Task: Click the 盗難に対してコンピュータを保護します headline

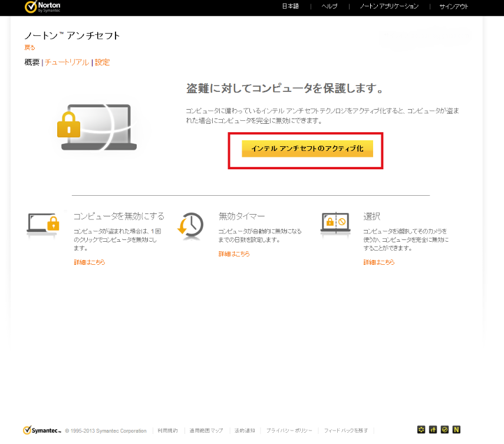Action: coord(285,88)
